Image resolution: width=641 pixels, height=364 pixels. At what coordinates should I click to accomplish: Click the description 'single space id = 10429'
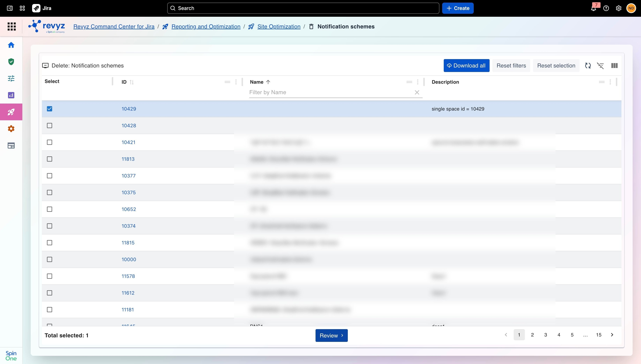pos(458,109)
